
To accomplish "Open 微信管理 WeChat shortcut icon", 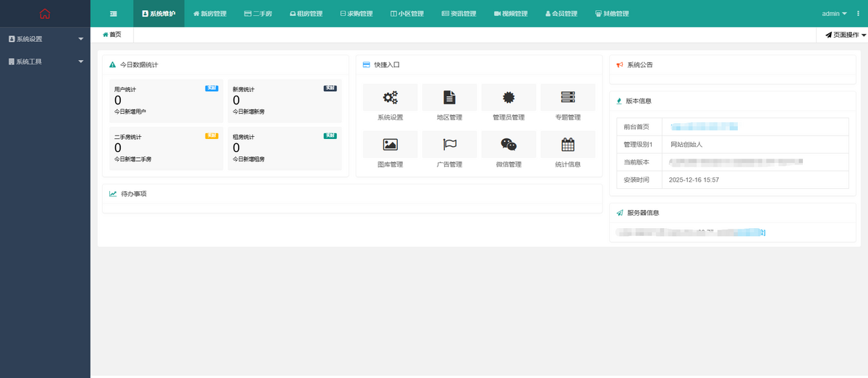I will click(509, 145).
